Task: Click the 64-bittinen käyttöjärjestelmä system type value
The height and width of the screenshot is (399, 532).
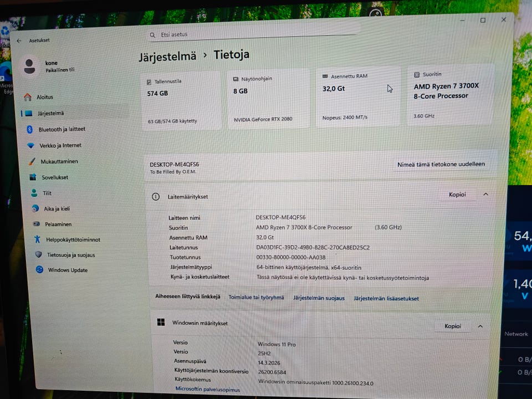Action: click(309, 268)
